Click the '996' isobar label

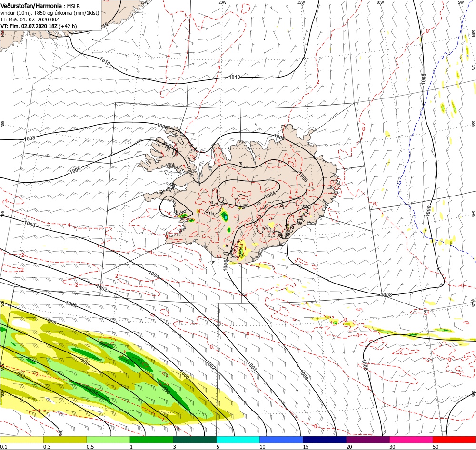coord(86,362)
